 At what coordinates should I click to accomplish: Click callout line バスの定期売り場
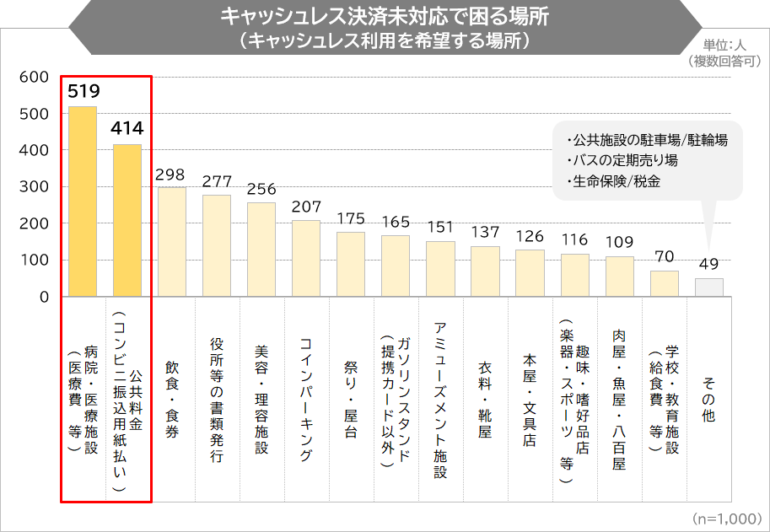[x=622, y=160]
